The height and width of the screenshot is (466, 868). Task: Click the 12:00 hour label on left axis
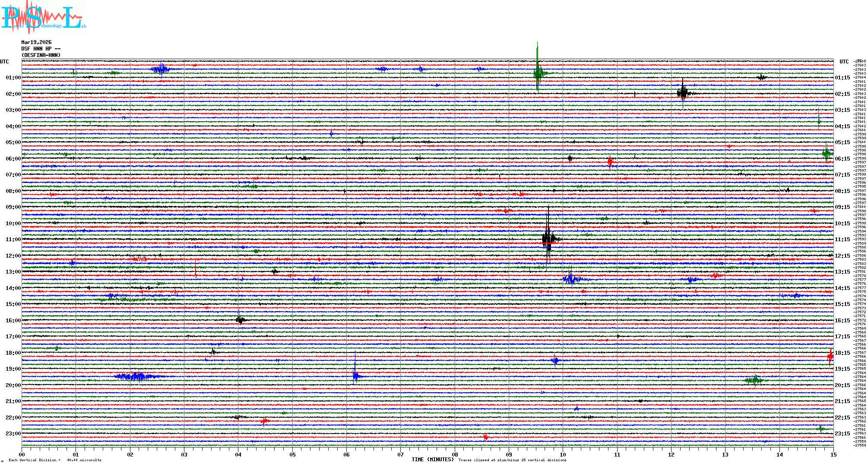(13, 256)
